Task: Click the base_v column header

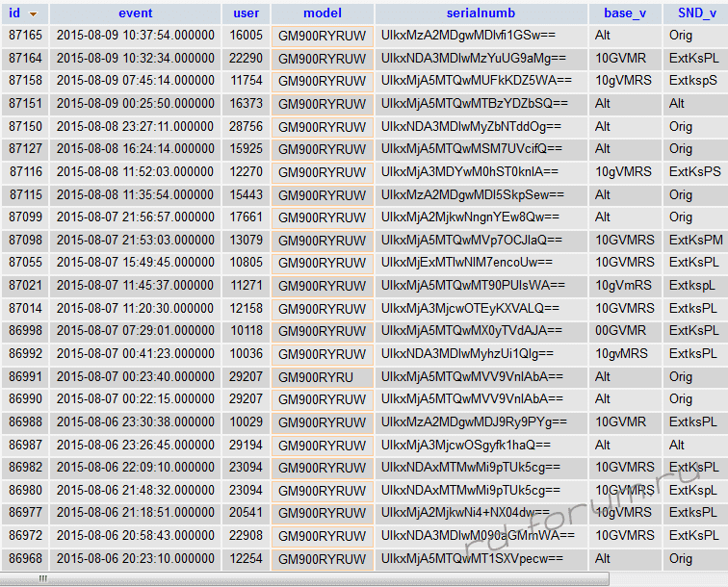Action: (x=625, y=13)
